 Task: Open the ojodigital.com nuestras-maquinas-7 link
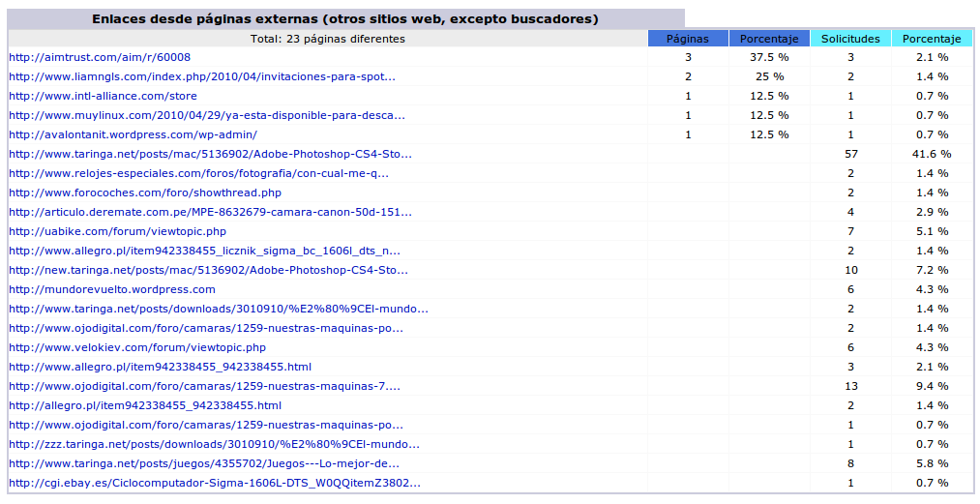coord(204,386)
